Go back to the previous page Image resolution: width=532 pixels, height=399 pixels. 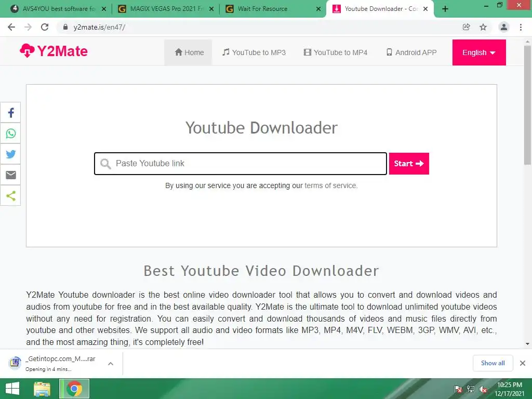coord(11,27)
